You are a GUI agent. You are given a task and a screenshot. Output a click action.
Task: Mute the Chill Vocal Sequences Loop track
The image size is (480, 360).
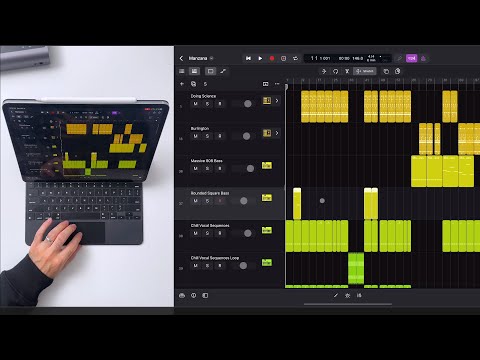[x=196, y=266]
